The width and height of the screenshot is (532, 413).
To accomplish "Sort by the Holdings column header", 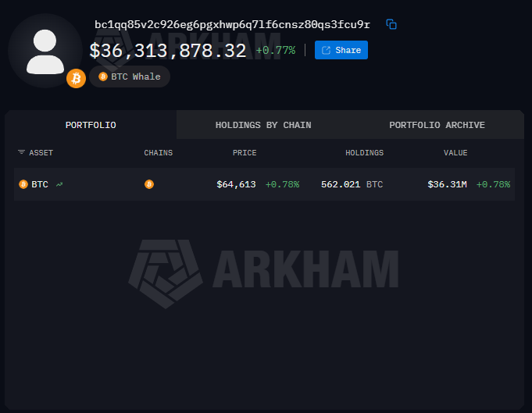I will [364, 153].
